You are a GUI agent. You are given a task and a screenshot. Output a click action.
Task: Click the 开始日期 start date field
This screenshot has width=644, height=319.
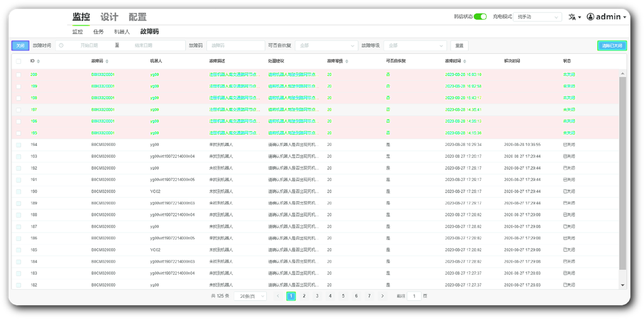coord(89,46)
